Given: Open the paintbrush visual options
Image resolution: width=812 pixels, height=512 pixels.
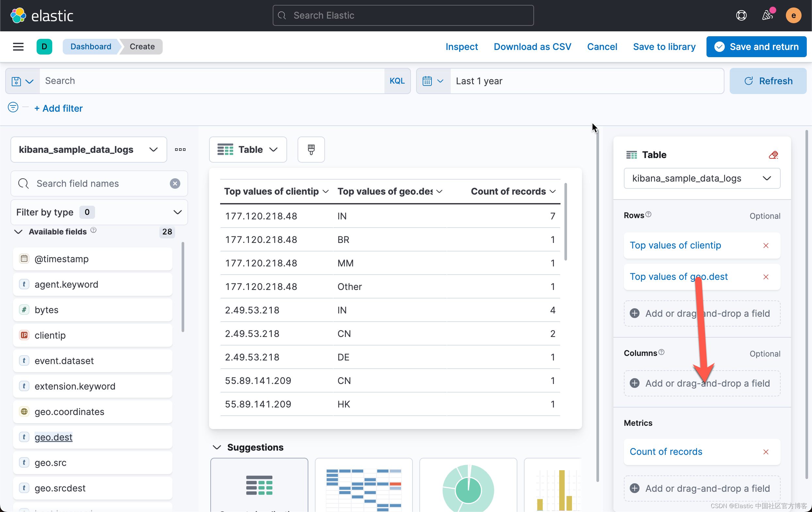Looking at the screenshot, I should coord(311,149).
